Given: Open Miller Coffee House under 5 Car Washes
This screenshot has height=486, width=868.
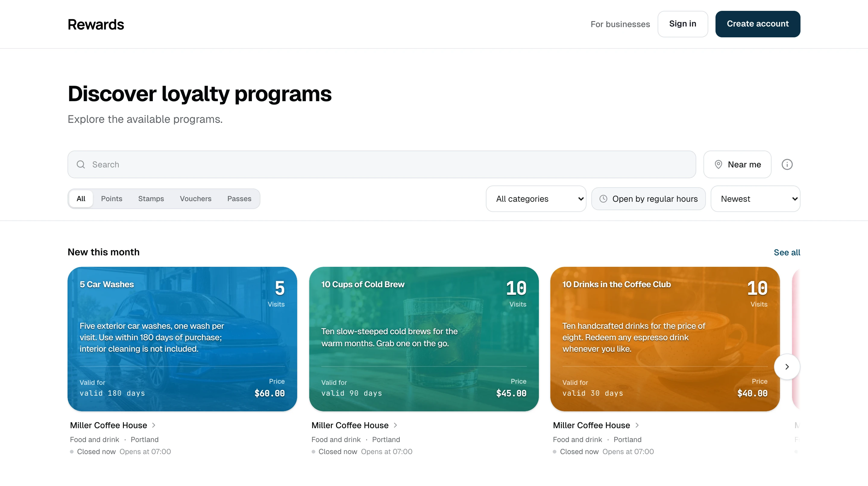Looking at the screenshot, I should 108,425.
